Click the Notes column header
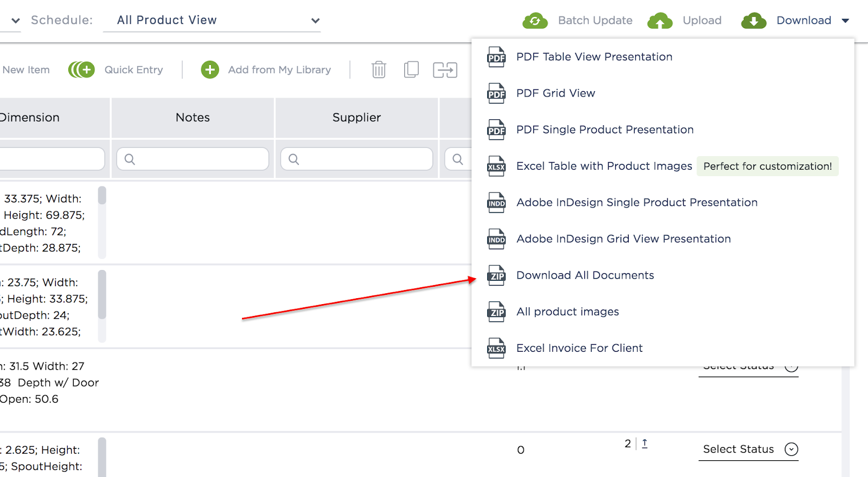 tap(193, 118)
